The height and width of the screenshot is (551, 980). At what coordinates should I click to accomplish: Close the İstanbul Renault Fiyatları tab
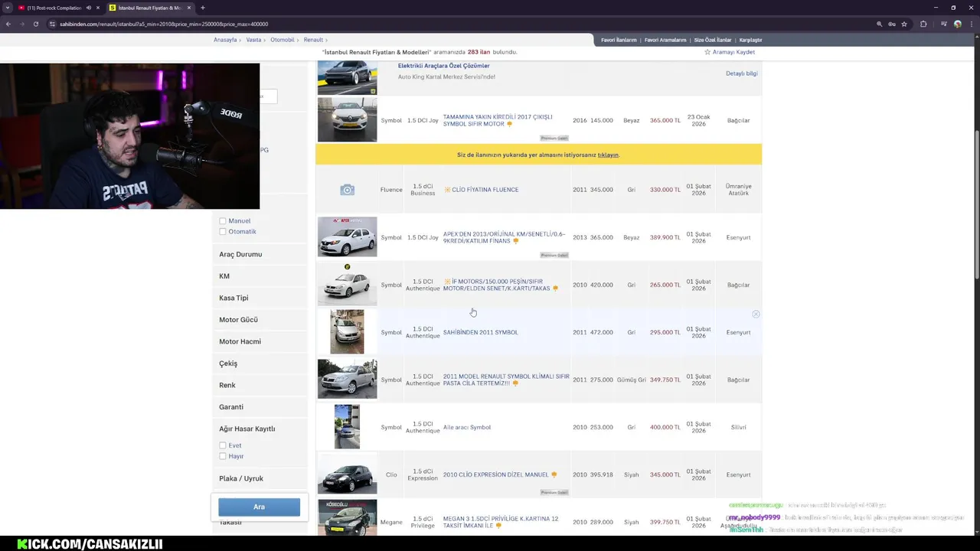189,8
